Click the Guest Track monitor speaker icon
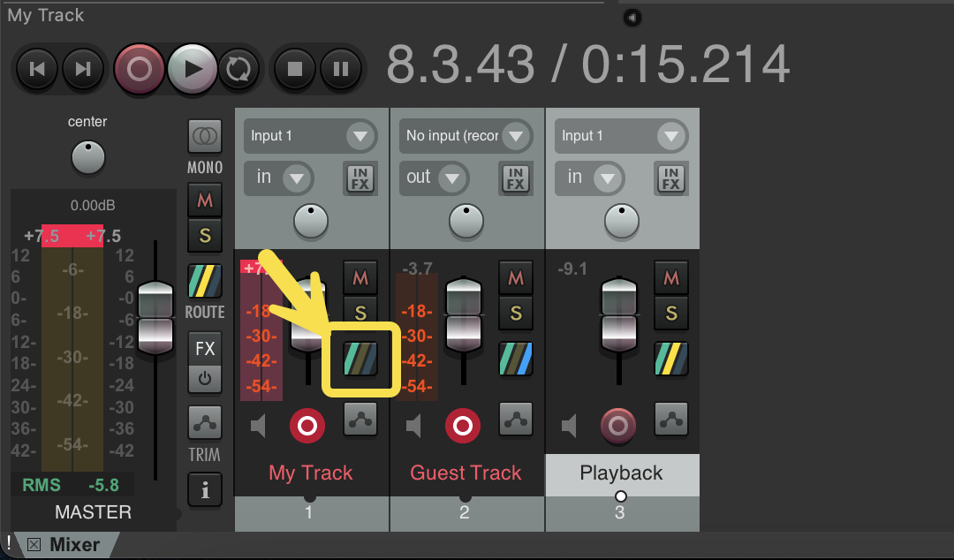 (x=413, y=428)
